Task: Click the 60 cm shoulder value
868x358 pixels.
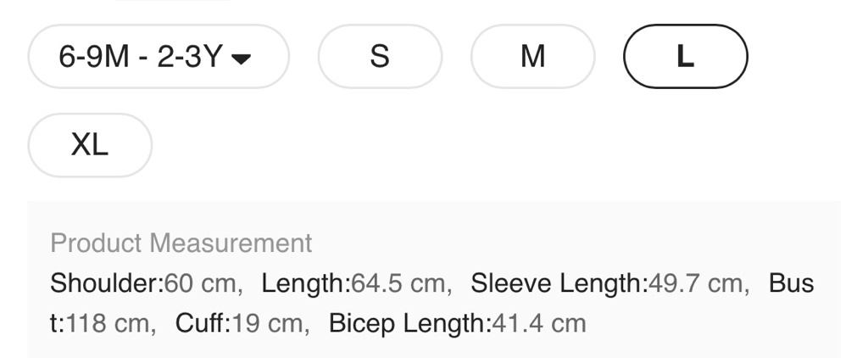Action: pos(201,283)
